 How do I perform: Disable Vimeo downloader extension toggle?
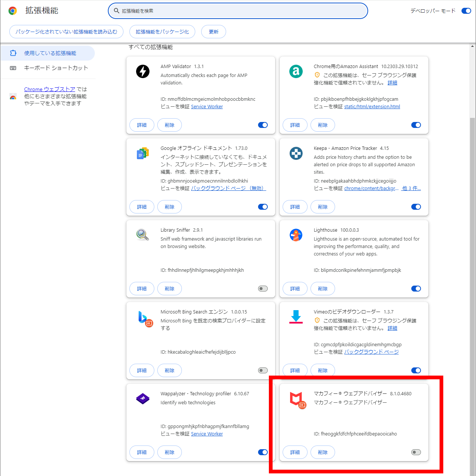pyautogui.click(x=416, y=370)
